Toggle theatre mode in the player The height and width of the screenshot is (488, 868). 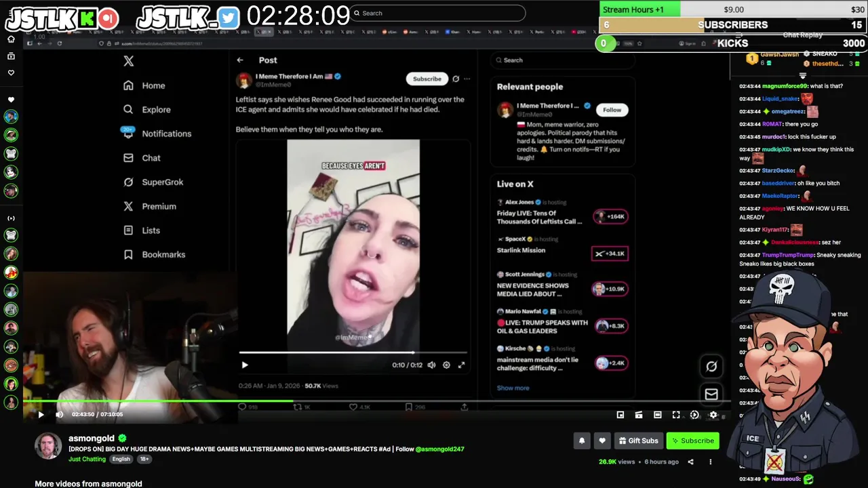pyautogui.click(x=657, y=415)
